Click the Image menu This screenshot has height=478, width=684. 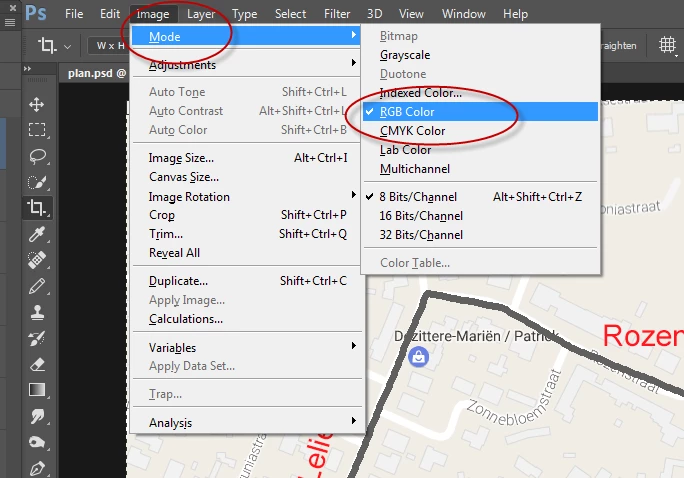(x=153, y=14)
